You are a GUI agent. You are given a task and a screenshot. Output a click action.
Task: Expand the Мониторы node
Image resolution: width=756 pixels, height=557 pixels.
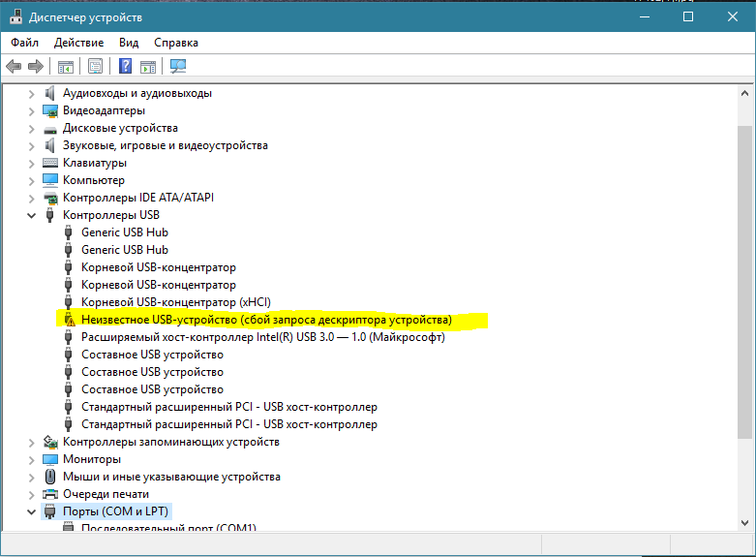pos(31,459)
